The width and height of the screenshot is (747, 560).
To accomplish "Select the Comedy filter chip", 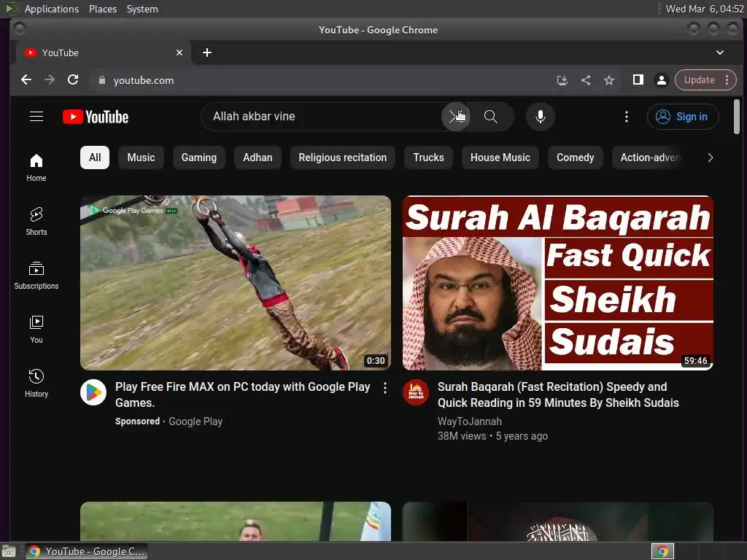I will pos(575,157).
